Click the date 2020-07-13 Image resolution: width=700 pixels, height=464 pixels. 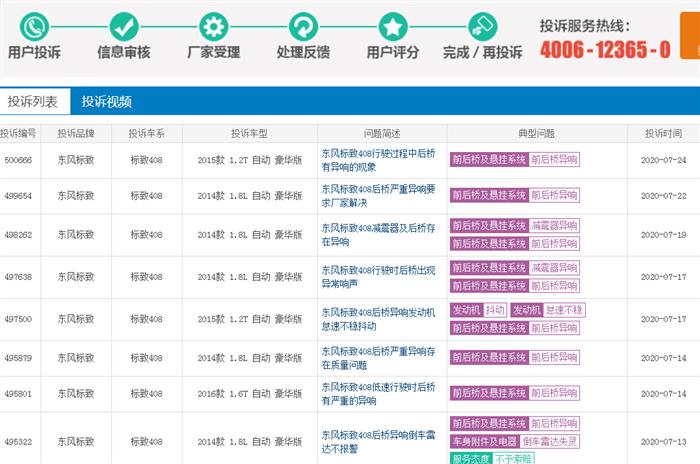663,441
